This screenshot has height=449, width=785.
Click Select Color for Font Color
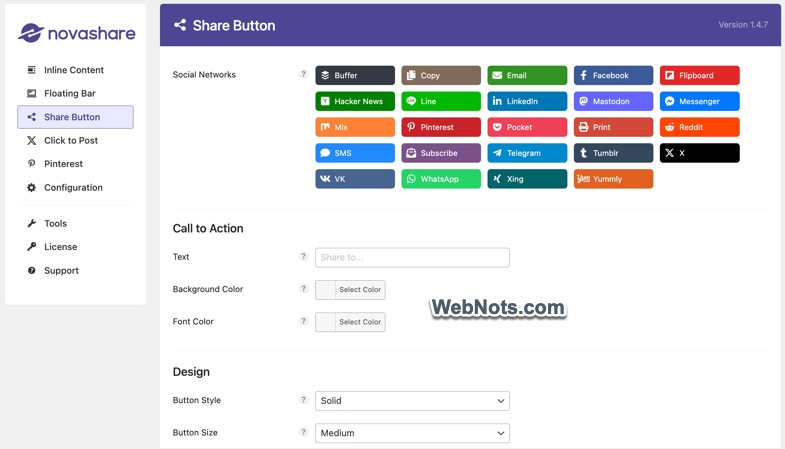tap(359, 322)
